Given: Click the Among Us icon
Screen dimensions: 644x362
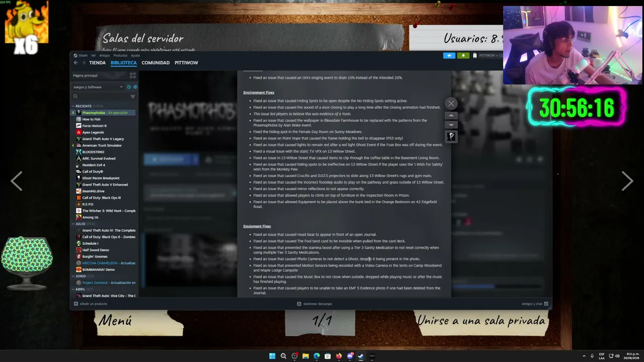Looking at the screenshot, I should pyautogui.click(x=78, y=217).
